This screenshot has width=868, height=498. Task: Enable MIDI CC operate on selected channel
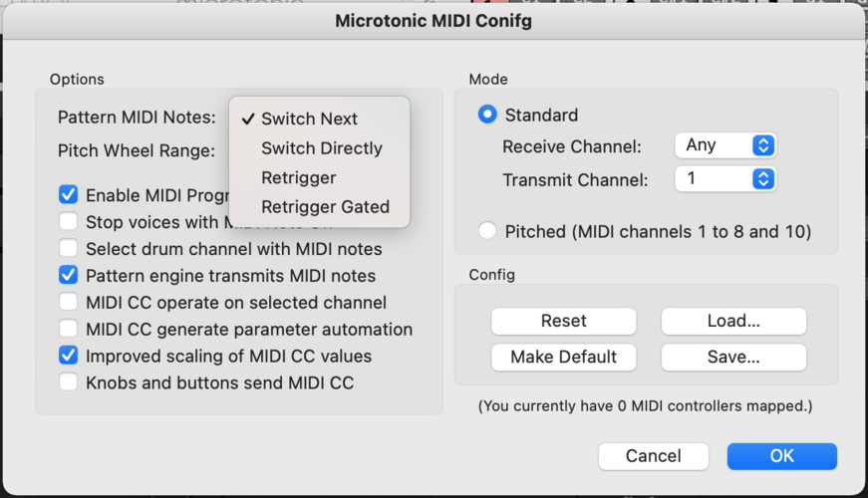point(69,302)
